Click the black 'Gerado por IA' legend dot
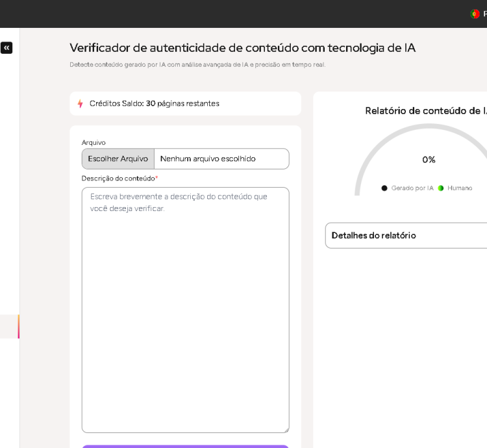 384,188
